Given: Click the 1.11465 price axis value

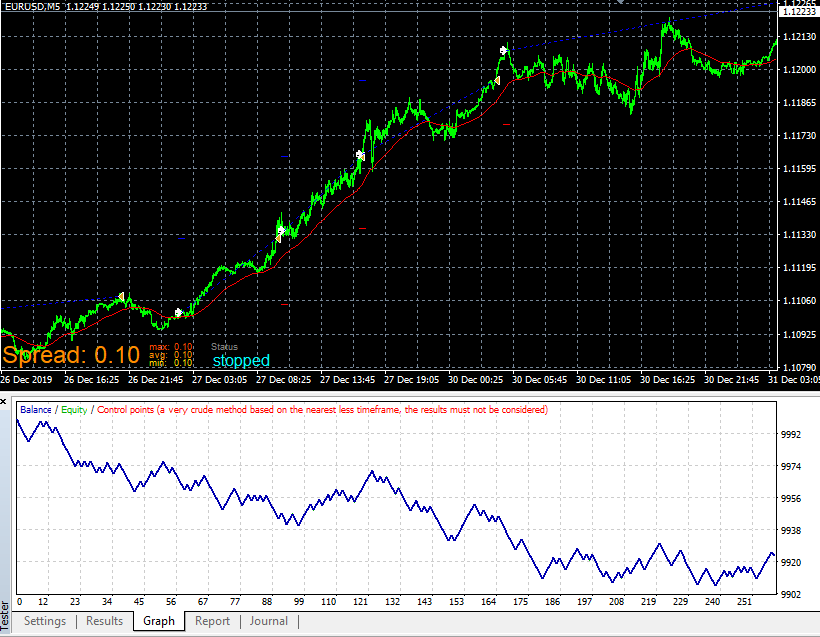Looking at the screenshot, I should click(x=799, y=202).
